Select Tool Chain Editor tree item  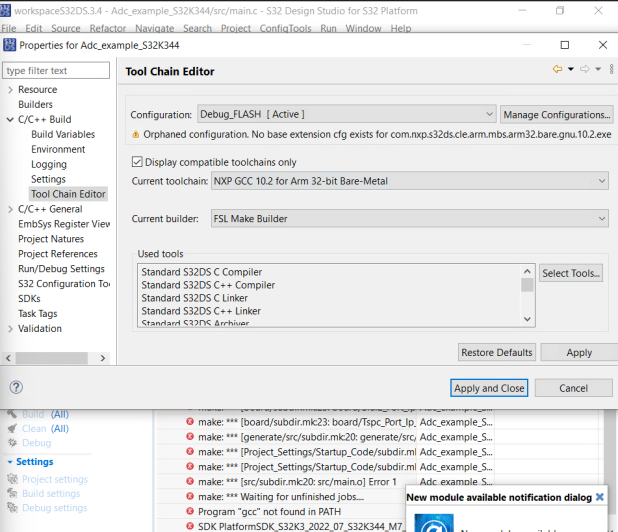[68, 194]
